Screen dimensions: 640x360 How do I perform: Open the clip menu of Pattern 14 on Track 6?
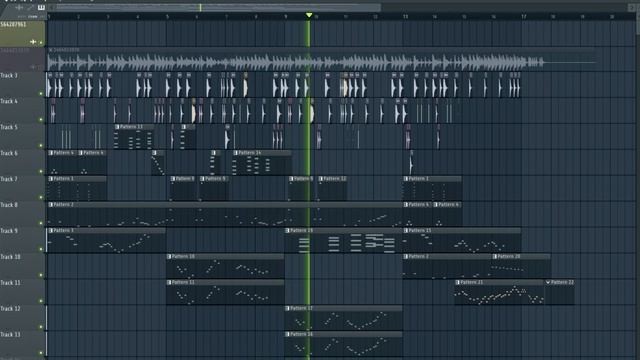[x=236, y=153]
